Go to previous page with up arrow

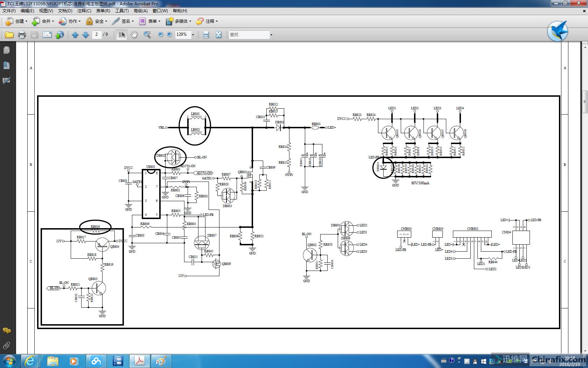click(75, 35)
